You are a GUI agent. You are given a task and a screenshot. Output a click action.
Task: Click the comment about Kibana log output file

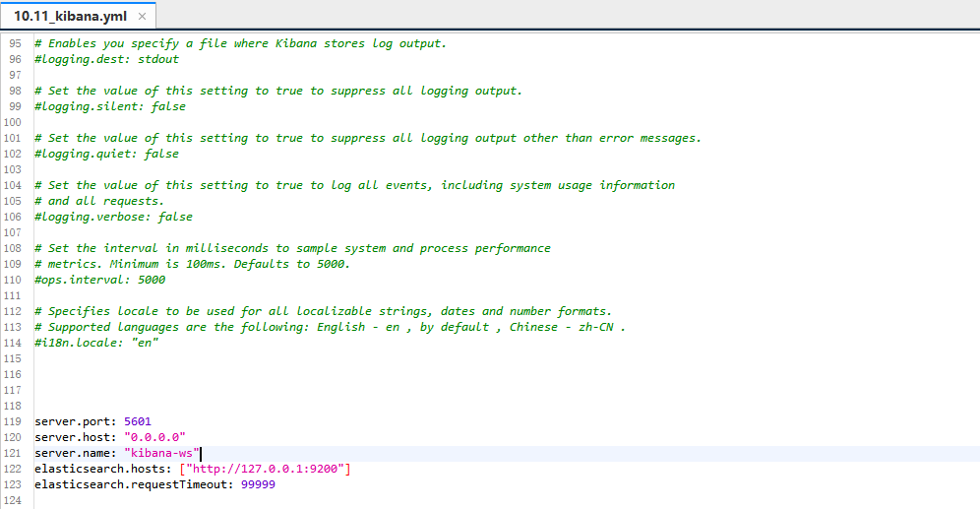241,43
